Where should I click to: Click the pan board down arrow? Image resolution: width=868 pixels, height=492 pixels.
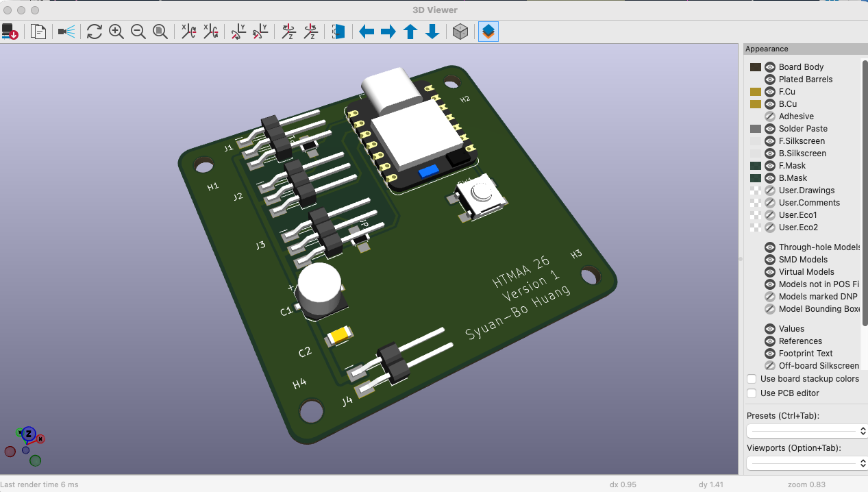pyautogui.click(x=432, y=32)
